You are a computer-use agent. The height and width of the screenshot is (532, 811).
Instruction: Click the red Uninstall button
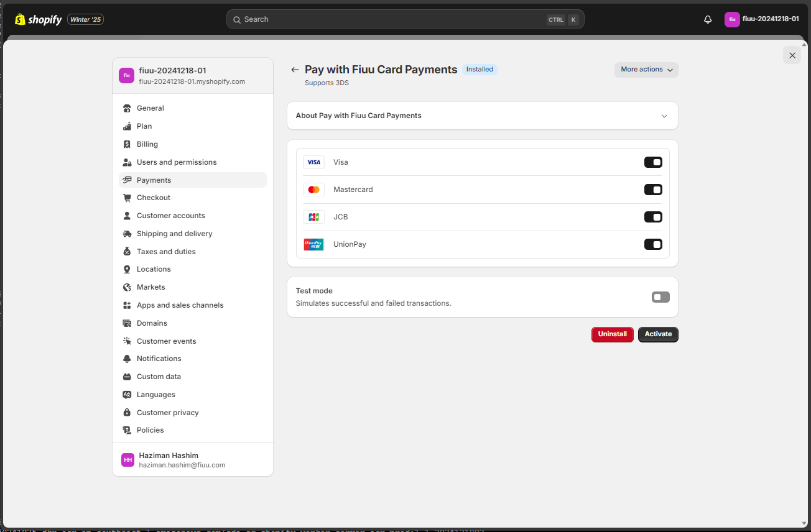coord(613,334)
